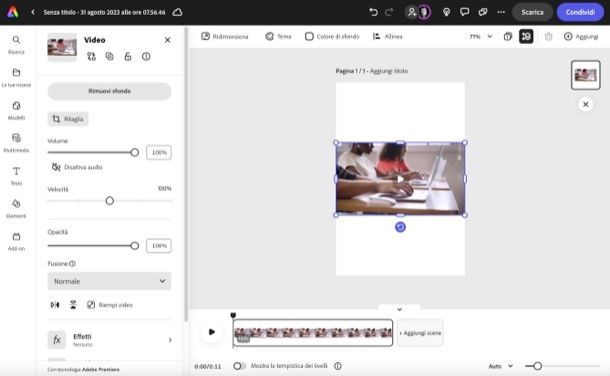The width and height of the screenshot is (610, 376).
Task: Click Aggiungi add page button
Action: pyautogui.click(x=581, y=37)
